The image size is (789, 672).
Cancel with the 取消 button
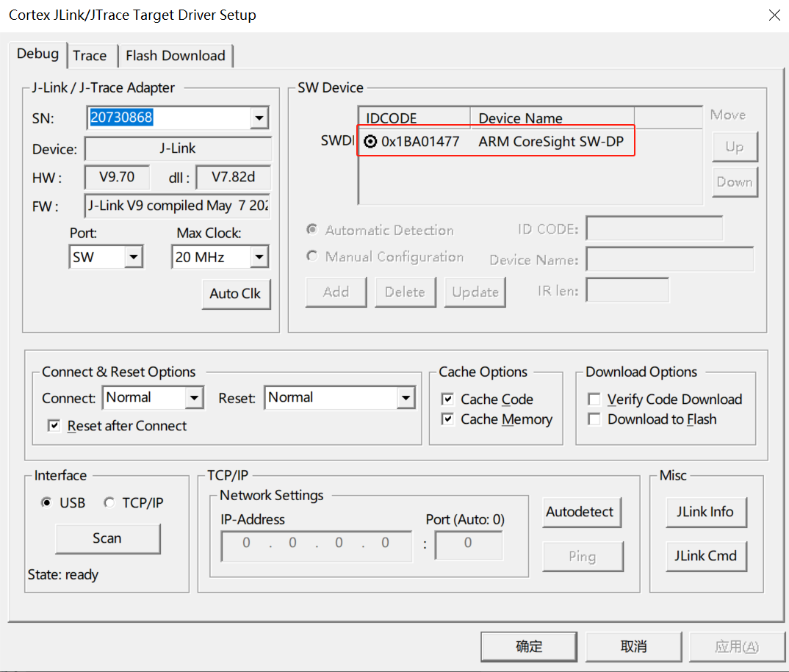click(633, 646)
